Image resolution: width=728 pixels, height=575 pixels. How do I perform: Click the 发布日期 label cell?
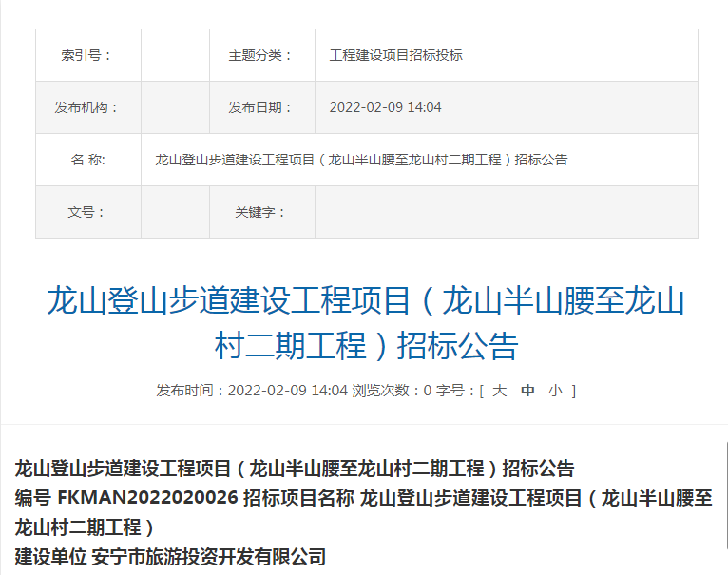pyautogui.click(x=261, y=107)
